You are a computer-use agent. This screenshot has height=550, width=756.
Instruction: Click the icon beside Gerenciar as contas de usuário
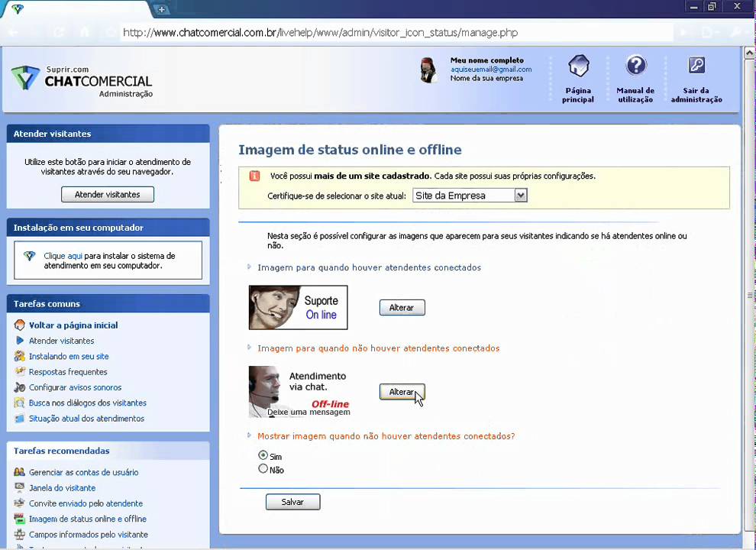point(19,472)
